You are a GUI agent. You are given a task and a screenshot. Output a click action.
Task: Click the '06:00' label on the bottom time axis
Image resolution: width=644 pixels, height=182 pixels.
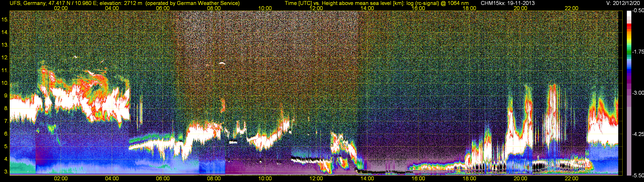click(x=163, y=179)
